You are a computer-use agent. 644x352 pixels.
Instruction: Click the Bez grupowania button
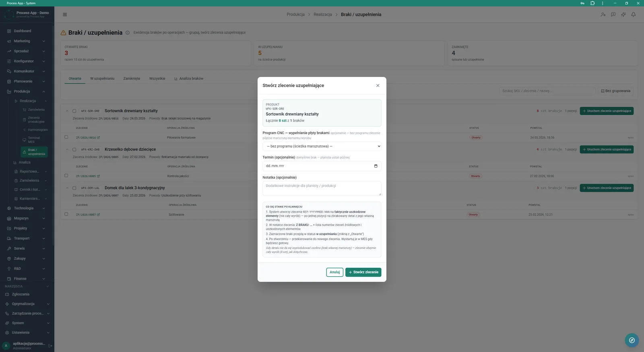pos(615,91)
